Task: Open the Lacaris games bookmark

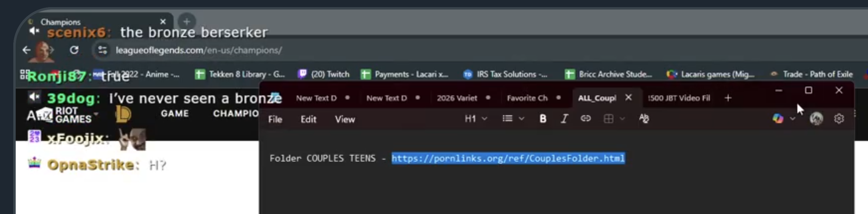Action: coord(711,74)
